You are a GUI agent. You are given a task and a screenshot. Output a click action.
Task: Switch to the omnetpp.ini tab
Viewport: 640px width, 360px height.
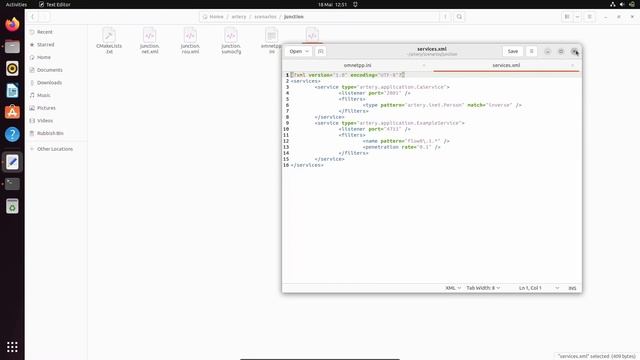pos(358,65)
